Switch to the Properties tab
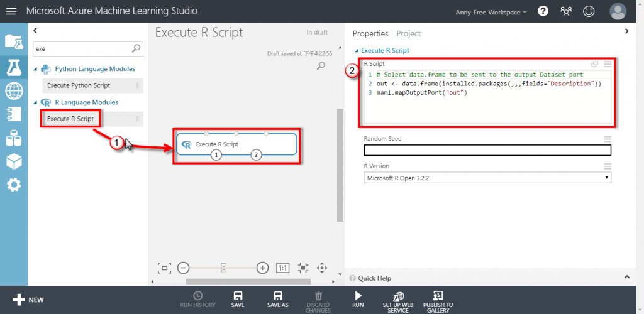Viewport: 644px width, 314px height. (370, 34)
